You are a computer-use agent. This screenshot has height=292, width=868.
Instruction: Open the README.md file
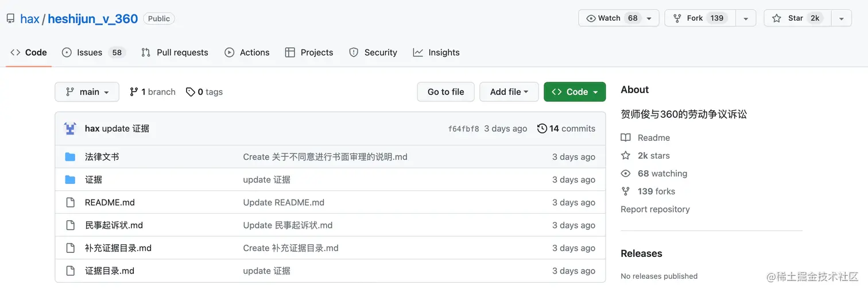click(110, 202)
